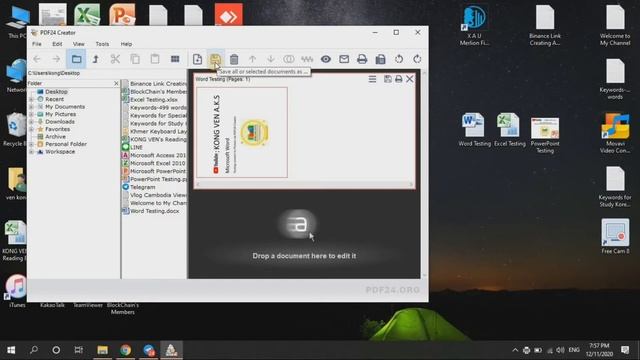Open Excel Testing desktop icon
The width and height of the screenshot is (640, 360).
point(509,130)
